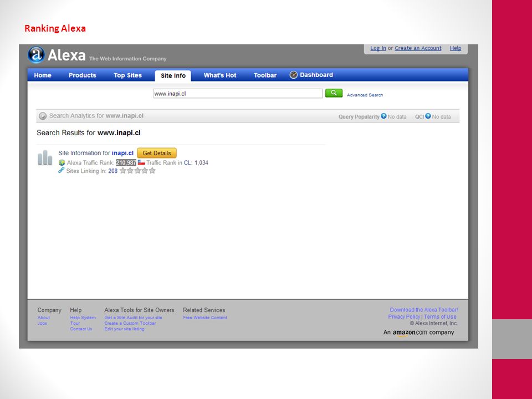Click the amazon.com company logo
The height and width of the screenshot is (399, 532).
point(419,332)
